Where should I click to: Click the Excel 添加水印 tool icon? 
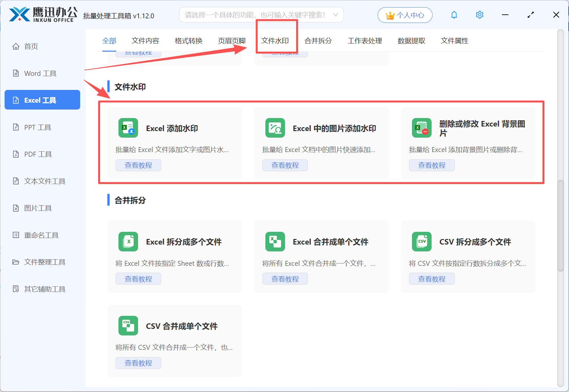pyautogui.click(x=128, y=128)
